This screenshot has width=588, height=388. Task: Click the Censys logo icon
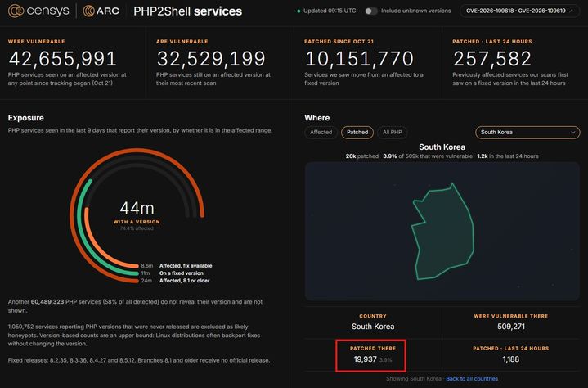[x=16, y=11]
